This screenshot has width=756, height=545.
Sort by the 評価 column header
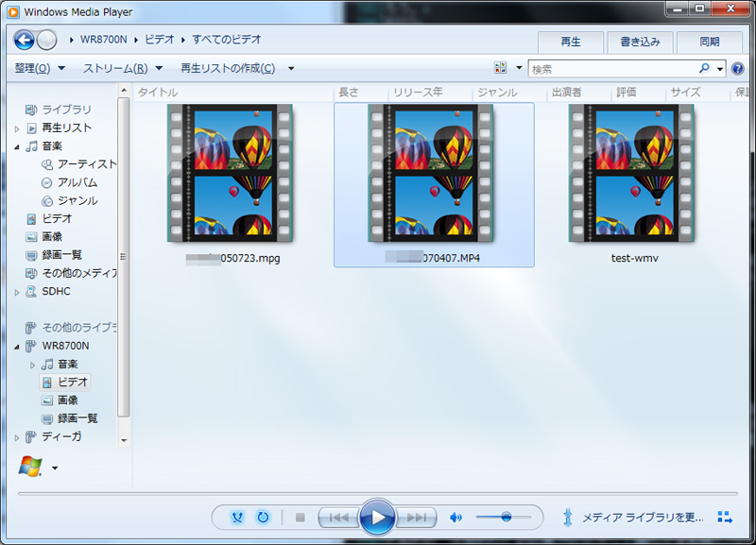click(x=639, y=92)
